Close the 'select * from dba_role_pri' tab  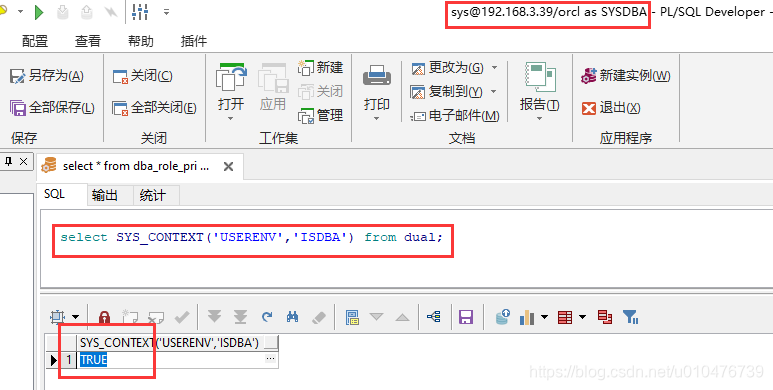point(228,167)
